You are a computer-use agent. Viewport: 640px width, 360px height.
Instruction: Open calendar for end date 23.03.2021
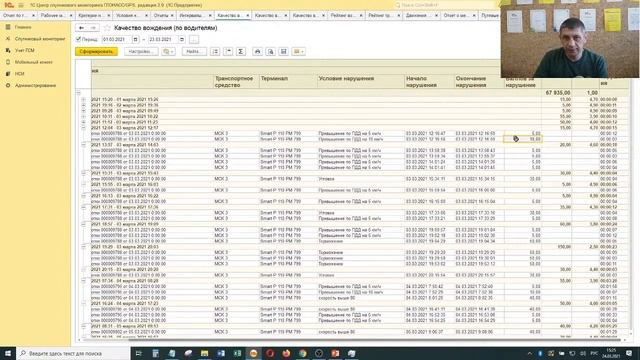tap(182, 40)
